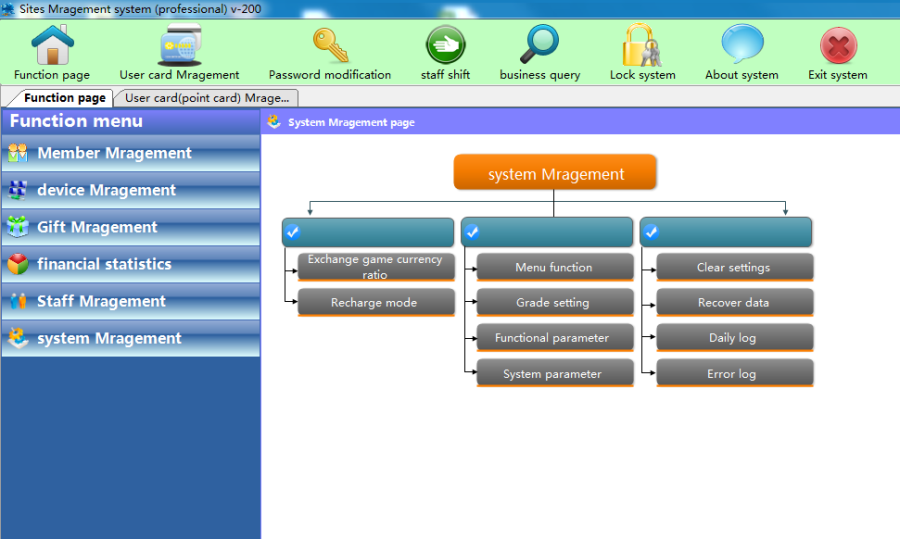Open the Function page house icon
Image resolution: width=900 pixels, height=539 pixels.
52,45
